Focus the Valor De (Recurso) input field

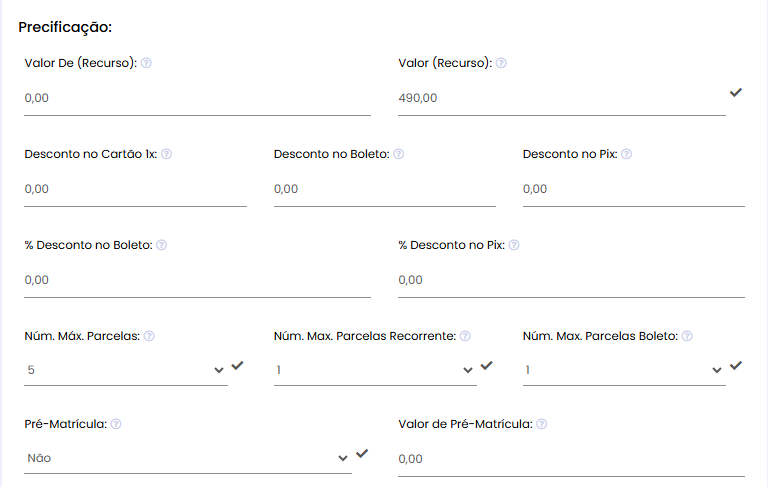tap(197, 98)
